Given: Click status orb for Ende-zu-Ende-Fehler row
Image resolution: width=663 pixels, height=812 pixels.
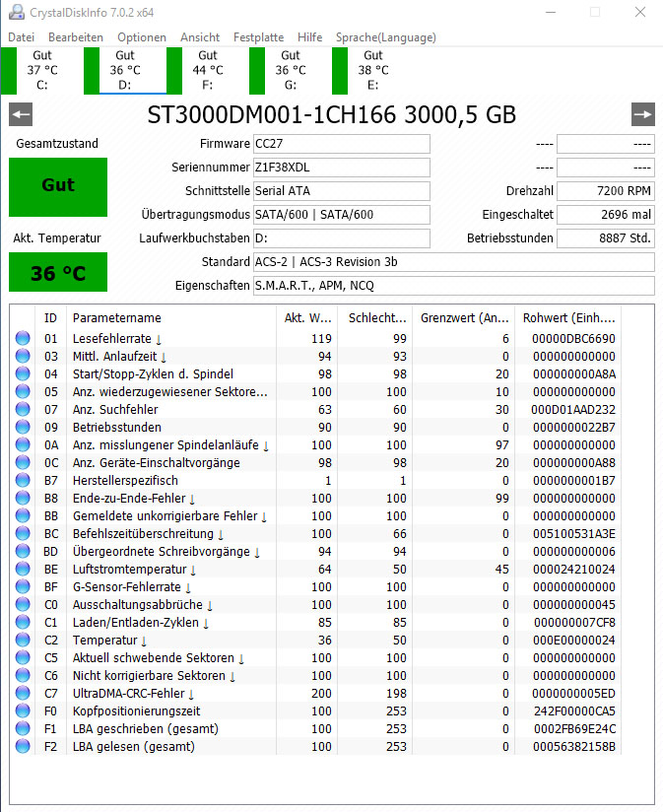Looking at the screenshot, I should click(x=23, y=498).
